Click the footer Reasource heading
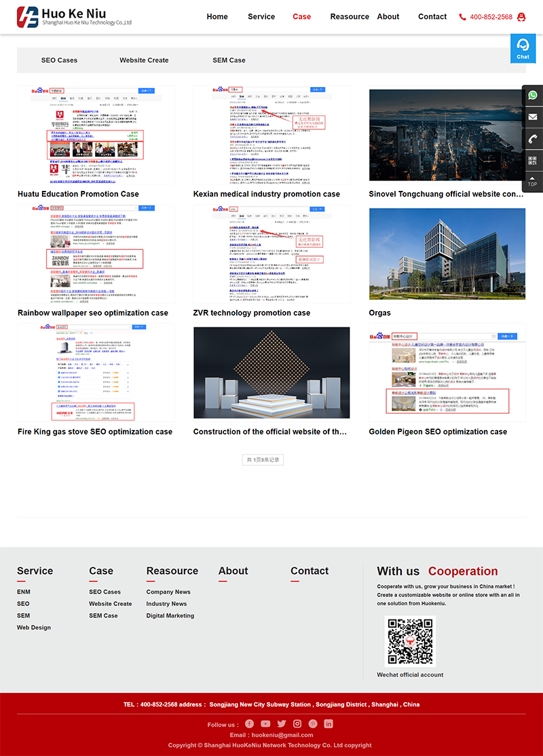 click(172, 571)
